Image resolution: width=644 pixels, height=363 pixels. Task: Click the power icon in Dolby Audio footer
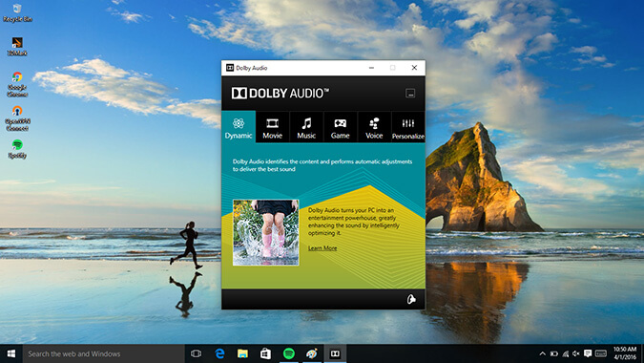pyautogui.click(x=411, y=299)
